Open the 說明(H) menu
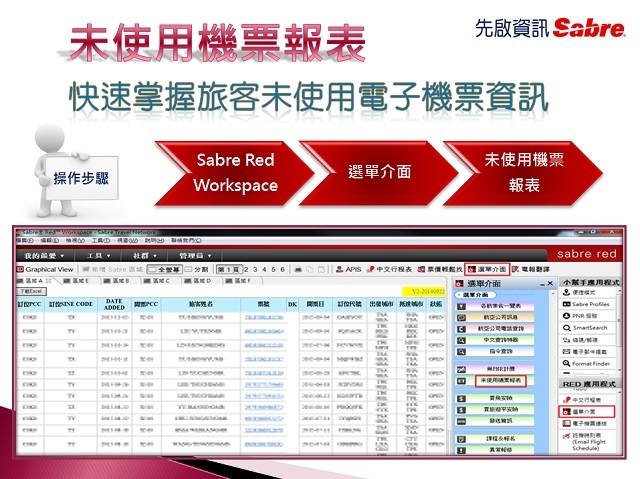Viewport: 640px width, 479px height. [x=154, y=241]
